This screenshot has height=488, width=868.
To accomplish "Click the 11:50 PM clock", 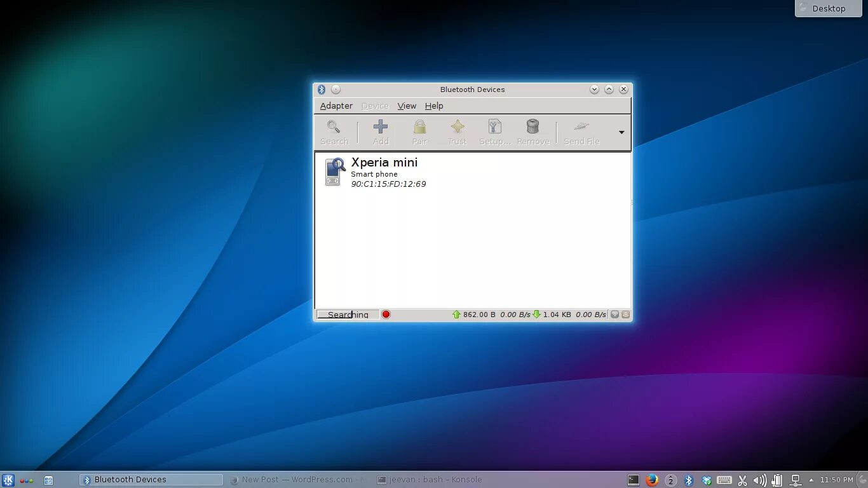I will (836, 480).
